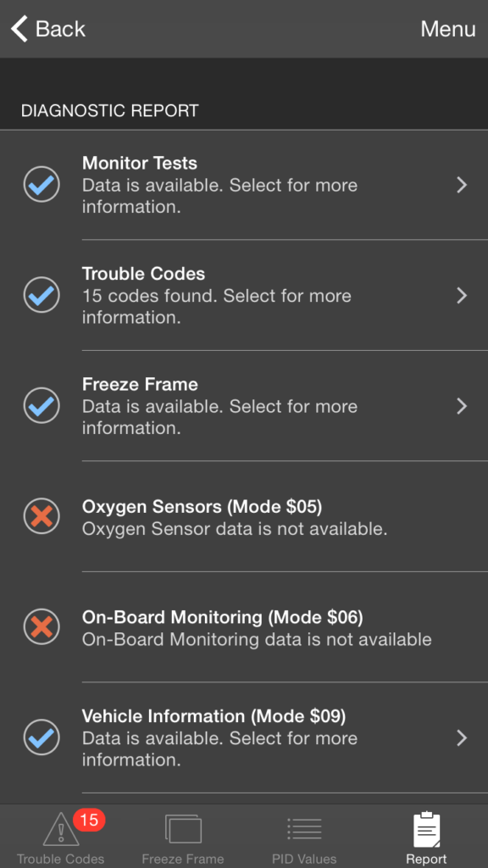488x868 pixels.
Task: Tap the red X beside On-Board Monitoring
Action: 41,627
